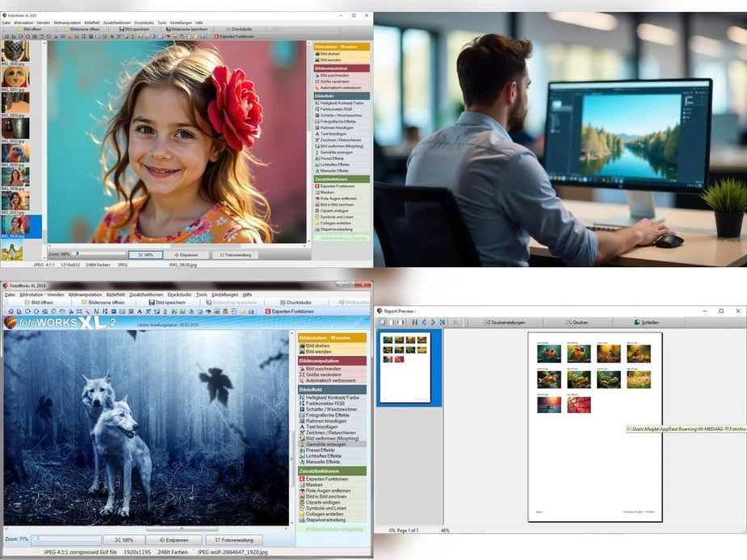Screen dimensions: 747x560
Task: Click red 'Experten Funktionen' icon in wolf window toolbar
Action: tap(268, 311)
